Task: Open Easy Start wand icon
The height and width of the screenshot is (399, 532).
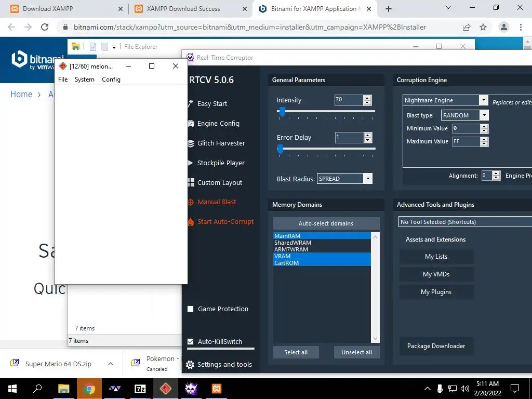Action: pyautogui.click(x=191, y=103)
